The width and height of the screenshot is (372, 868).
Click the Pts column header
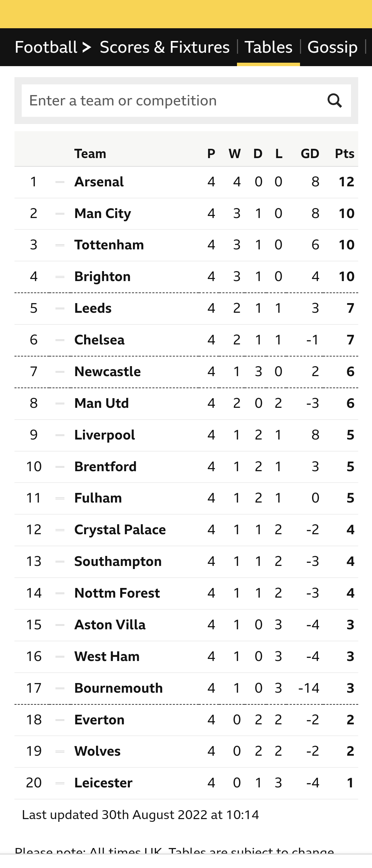(x=344, y=154)
